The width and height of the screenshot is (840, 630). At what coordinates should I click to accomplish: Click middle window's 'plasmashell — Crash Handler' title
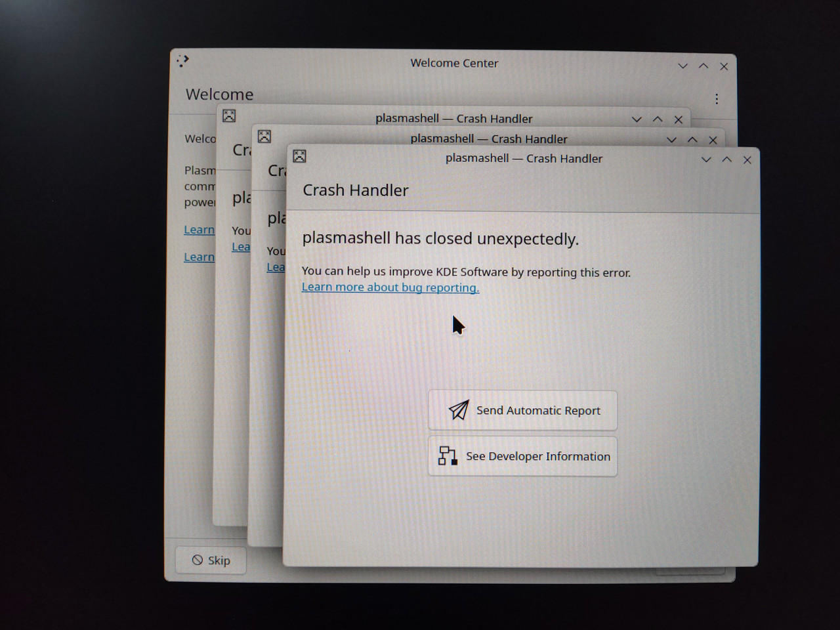pos(489,138)
